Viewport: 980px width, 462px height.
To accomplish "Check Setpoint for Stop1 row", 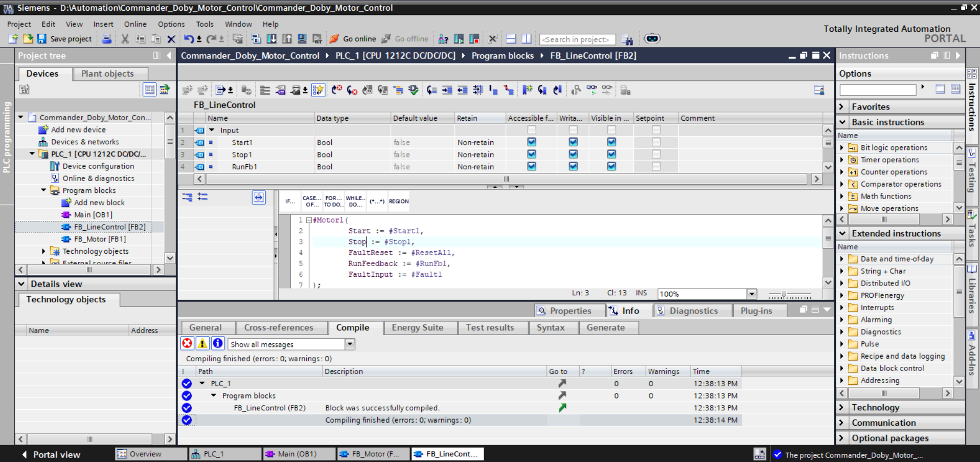I will click(656, 154).
